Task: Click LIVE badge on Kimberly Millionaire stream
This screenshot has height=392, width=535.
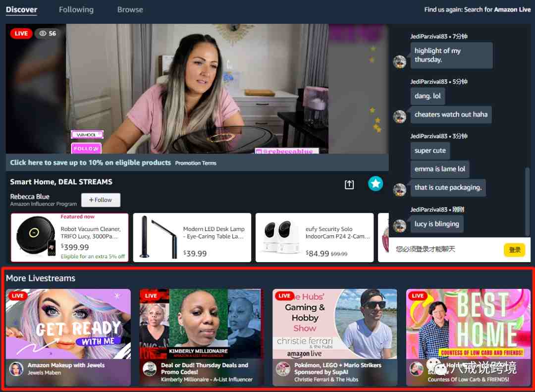Action: (x=151, y=296)
